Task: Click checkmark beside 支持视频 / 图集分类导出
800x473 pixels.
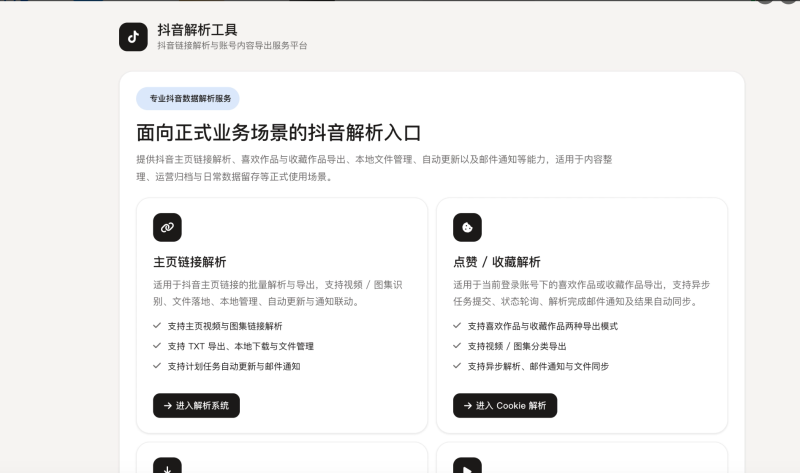Action: (x=457, y=345)
